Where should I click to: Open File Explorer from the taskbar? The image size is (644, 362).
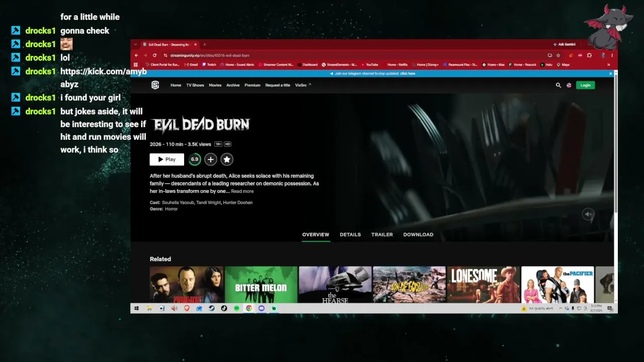click(149, 308)
